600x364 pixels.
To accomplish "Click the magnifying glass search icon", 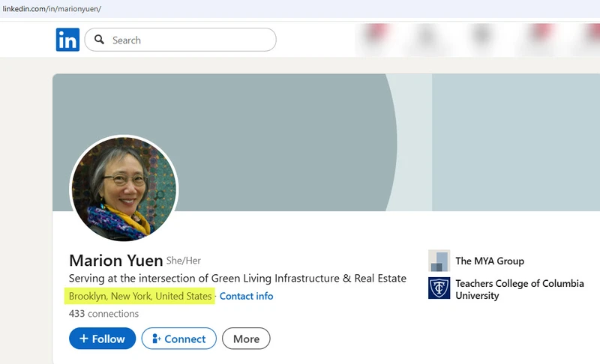I will [x=99, y=40].
